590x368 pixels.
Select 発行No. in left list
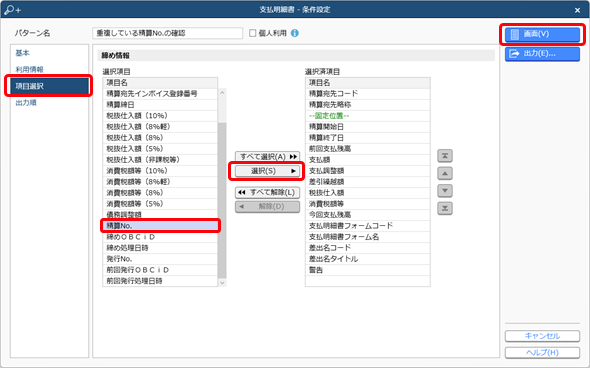[x=160, y=259]
